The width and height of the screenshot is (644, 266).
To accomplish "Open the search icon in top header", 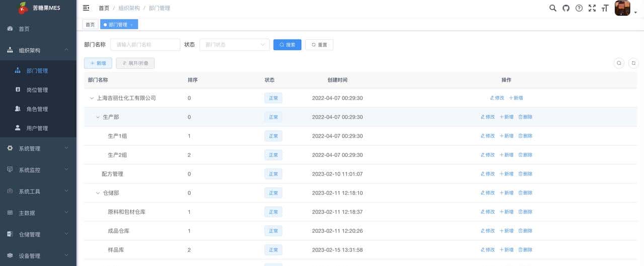I will (553, 8).
